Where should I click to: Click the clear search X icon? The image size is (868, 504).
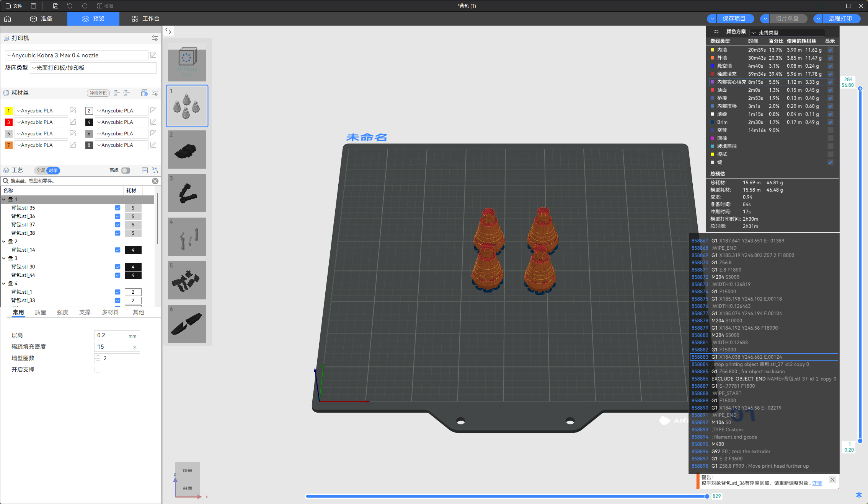point(155,181)
